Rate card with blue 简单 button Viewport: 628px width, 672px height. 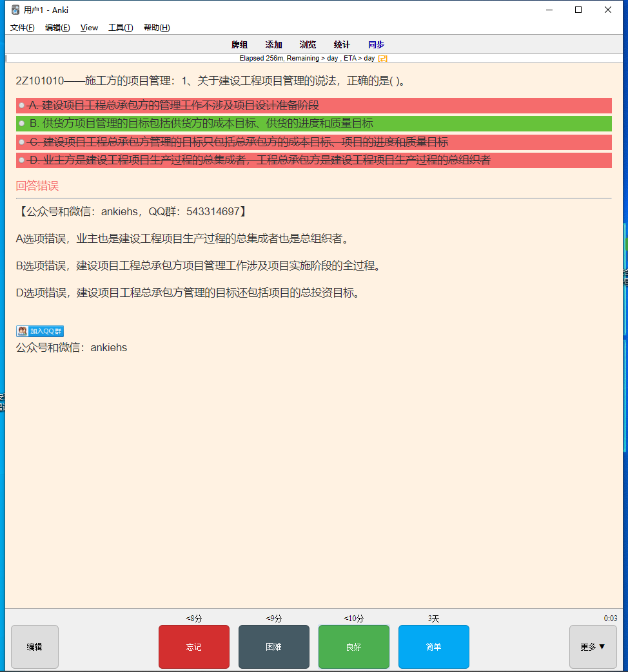(x=434, y=647)
